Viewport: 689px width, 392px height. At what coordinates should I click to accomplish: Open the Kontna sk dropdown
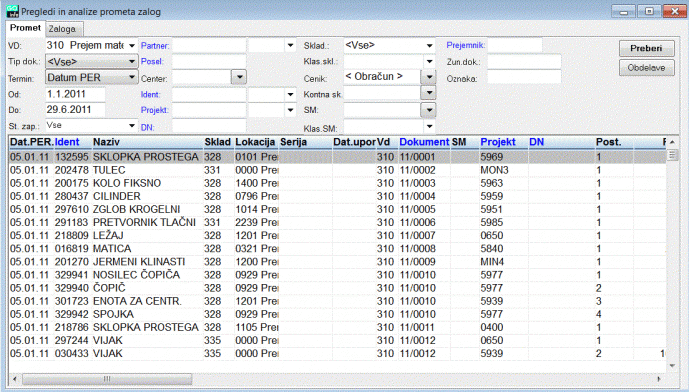pyautogui.click(x=428, y=93)
